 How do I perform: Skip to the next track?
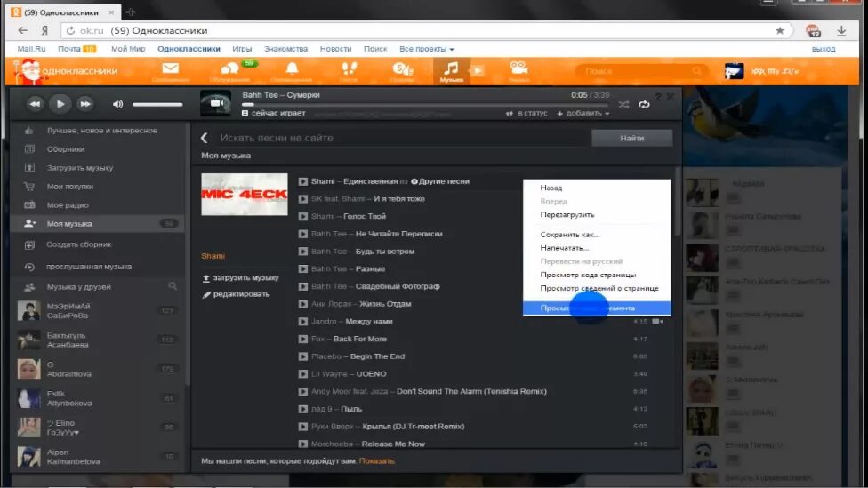(x=85, y=104)
